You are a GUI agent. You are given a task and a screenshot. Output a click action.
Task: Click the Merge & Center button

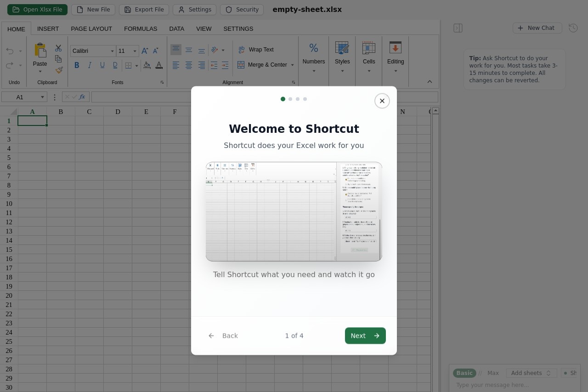click(262, 65)
